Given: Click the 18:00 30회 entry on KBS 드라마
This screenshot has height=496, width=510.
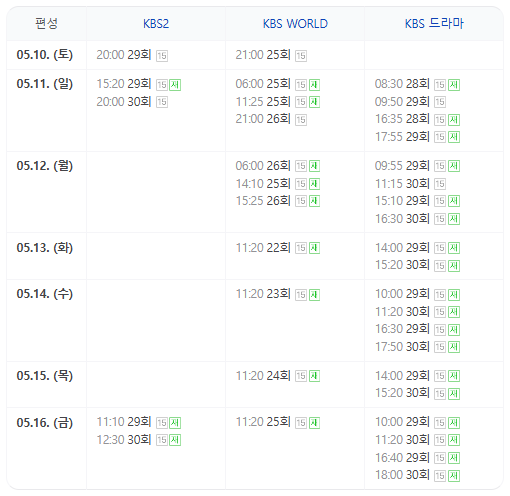Looking at the screenshot, I should pyautogui.click(x=402, y=475).
